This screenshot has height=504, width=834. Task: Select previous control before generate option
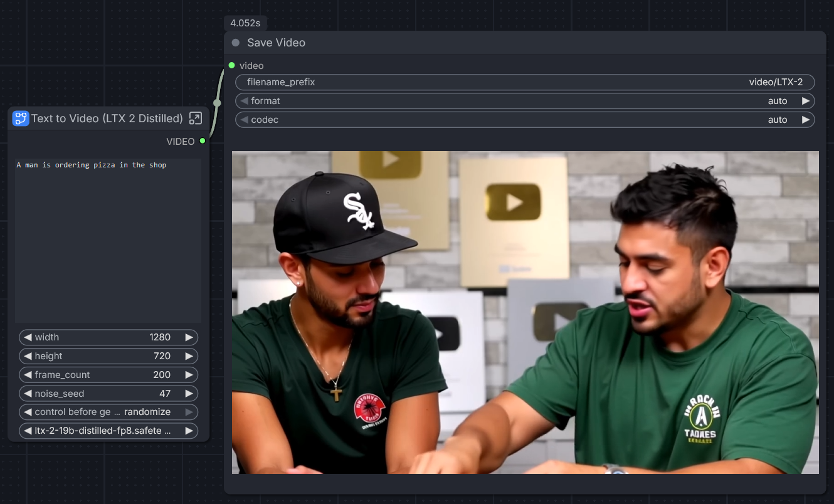(28, 412)
